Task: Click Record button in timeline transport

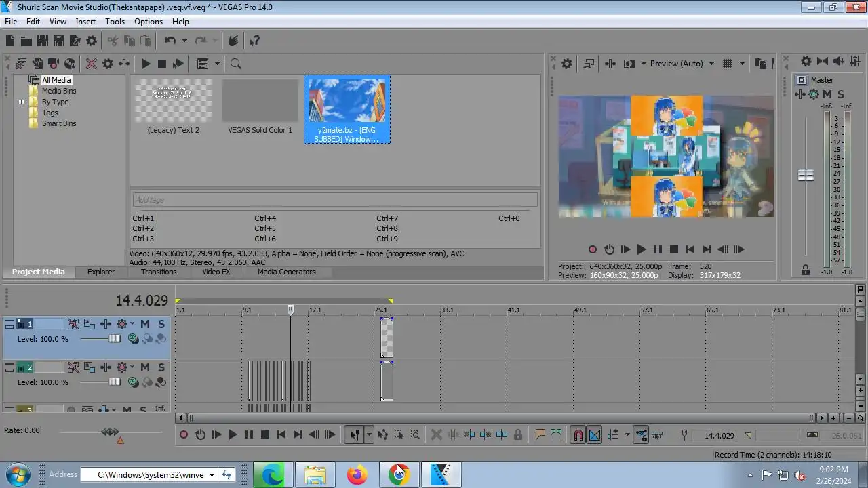Action: click(x=184, y=435)
